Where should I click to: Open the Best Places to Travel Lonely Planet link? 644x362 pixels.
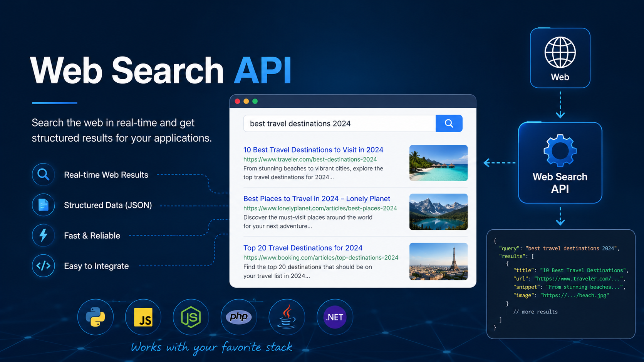[x=317, y=199]
